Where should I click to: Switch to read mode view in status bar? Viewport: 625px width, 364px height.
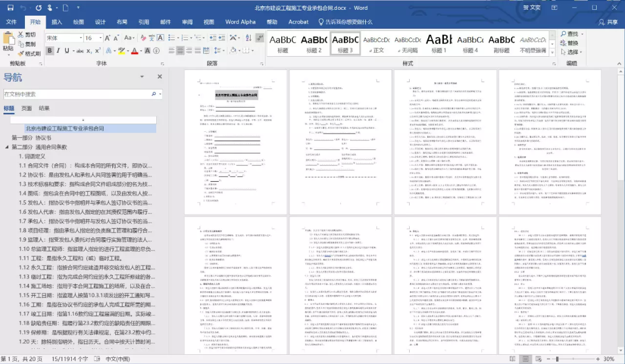(x=513, y=359)
